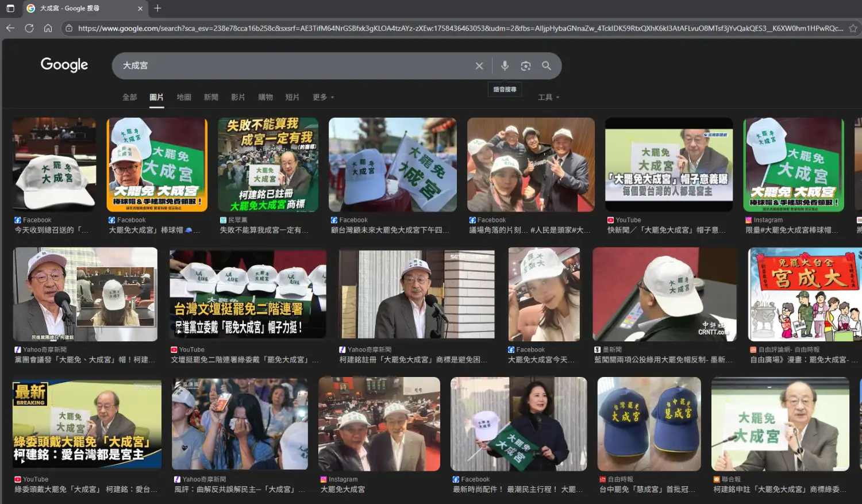This screenshot has height=504, width=862.
Task: Reload the page
Action: click(29, 28)
